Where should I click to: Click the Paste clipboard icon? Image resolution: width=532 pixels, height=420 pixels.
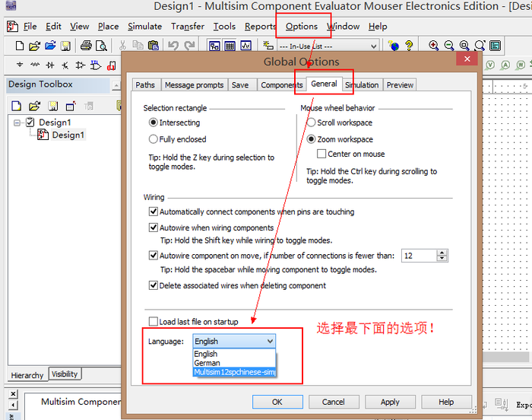(154, 45)
